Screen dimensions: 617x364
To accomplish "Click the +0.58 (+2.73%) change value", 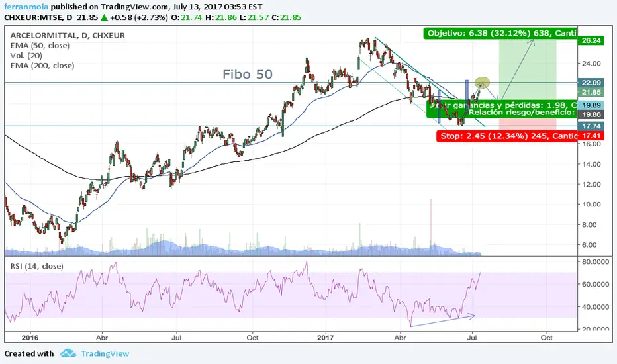I will click(139, 17).
